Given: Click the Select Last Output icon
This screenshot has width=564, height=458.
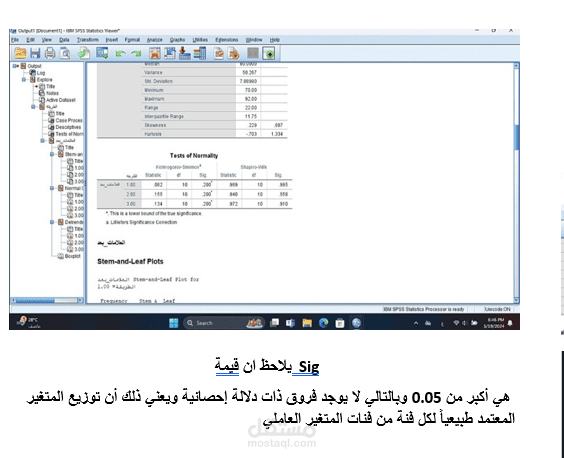Looking at the screenshot, I should point(269,53).
